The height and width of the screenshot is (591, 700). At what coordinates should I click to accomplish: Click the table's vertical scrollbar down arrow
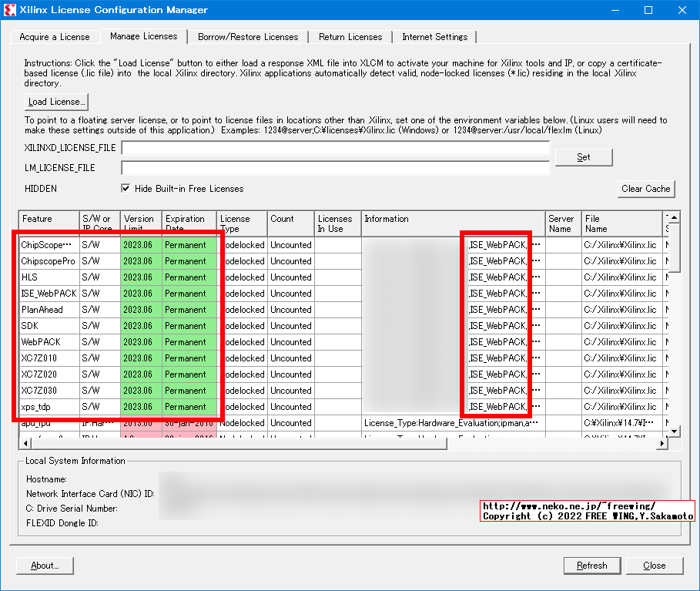tap(674, 431)
